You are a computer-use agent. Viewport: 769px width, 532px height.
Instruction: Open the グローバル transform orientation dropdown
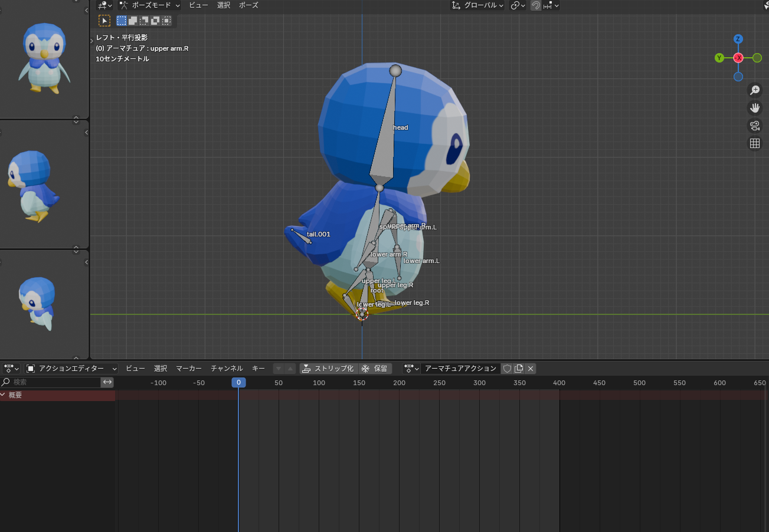477,5
